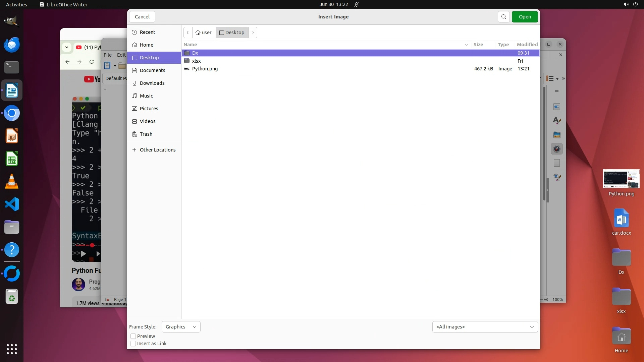
Task: Click the YouTube video progress bar
Action: pos(84,245)
